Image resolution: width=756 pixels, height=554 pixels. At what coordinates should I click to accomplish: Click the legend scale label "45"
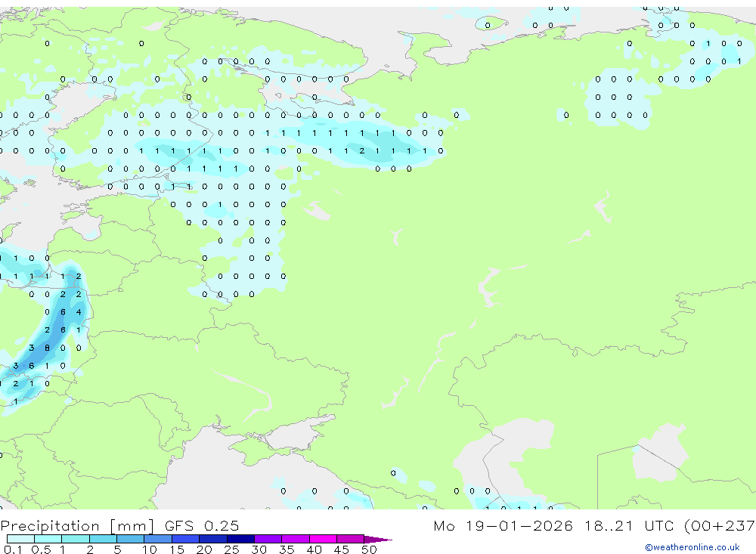(342, 549)
